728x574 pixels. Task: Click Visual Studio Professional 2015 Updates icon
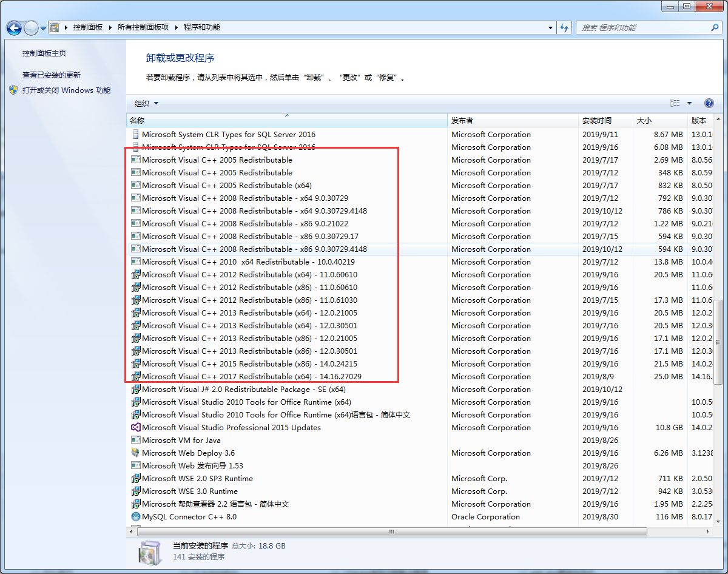[x=136, y=428]
